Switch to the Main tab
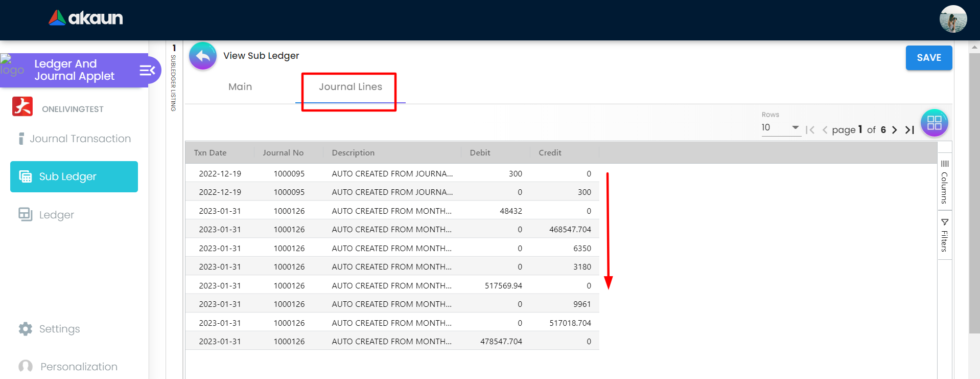This screenshot has height=379, width=980. 240,87
